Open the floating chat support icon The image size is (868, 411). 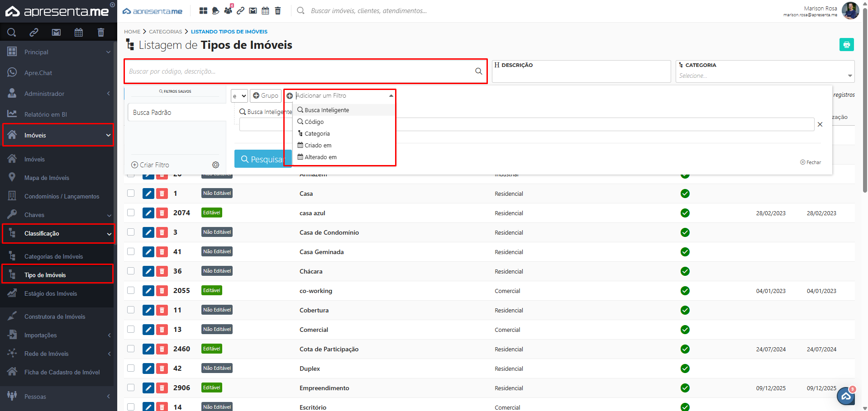(846, 396)
